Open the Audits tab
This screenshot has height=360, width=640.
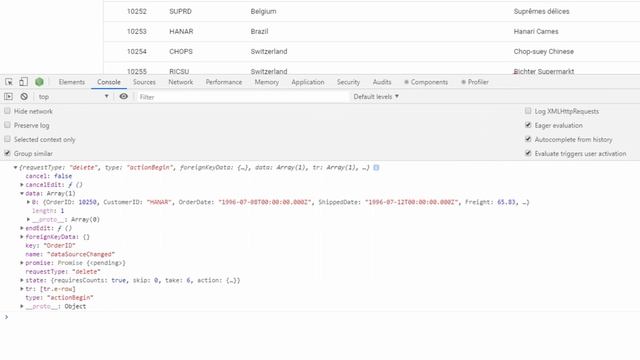tap(382, 82)
